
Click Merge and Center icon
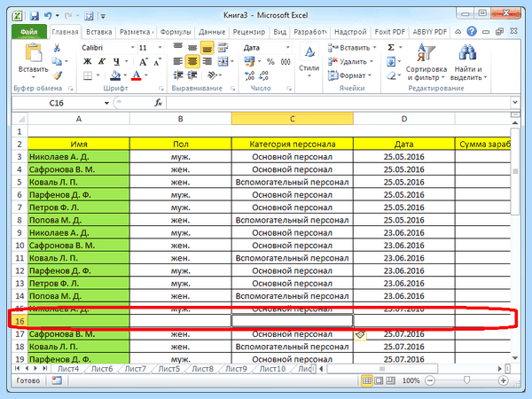click(223, 61)
